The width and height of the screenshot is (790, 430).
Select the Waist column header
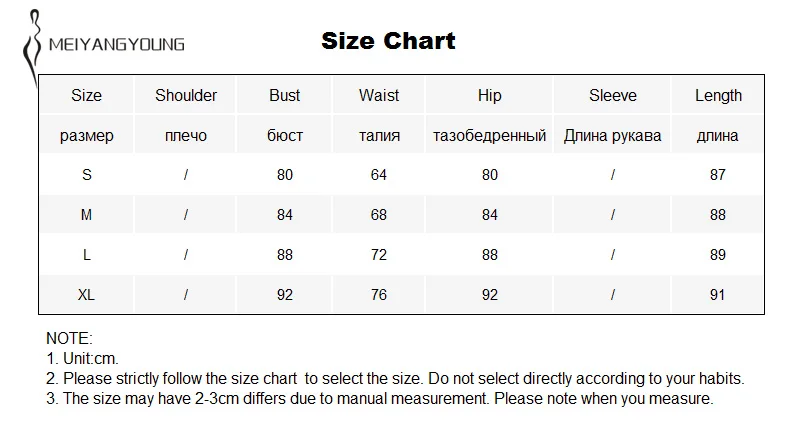(x=379, y=95)
